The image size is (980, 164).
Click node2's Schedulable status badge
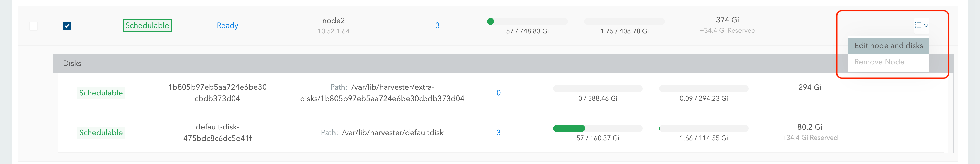click(147, 25)
